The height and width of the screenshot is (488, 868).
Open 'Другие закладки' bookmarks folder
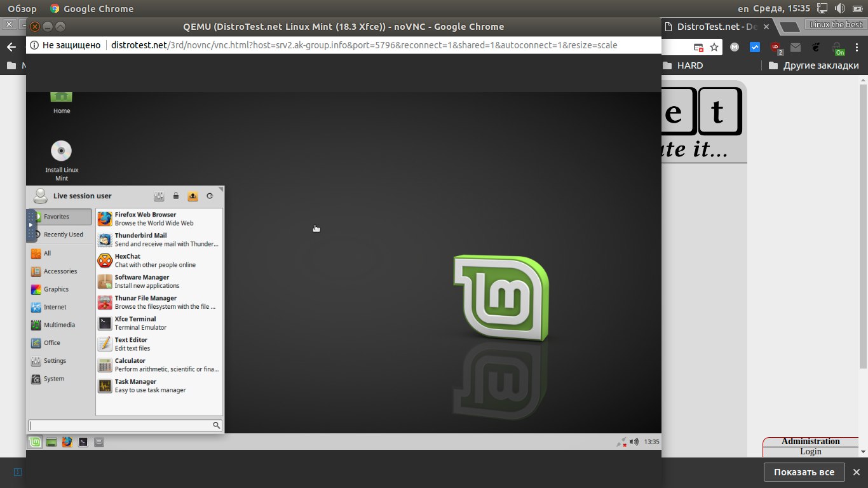pyautogui.click(x=814, y=65)
